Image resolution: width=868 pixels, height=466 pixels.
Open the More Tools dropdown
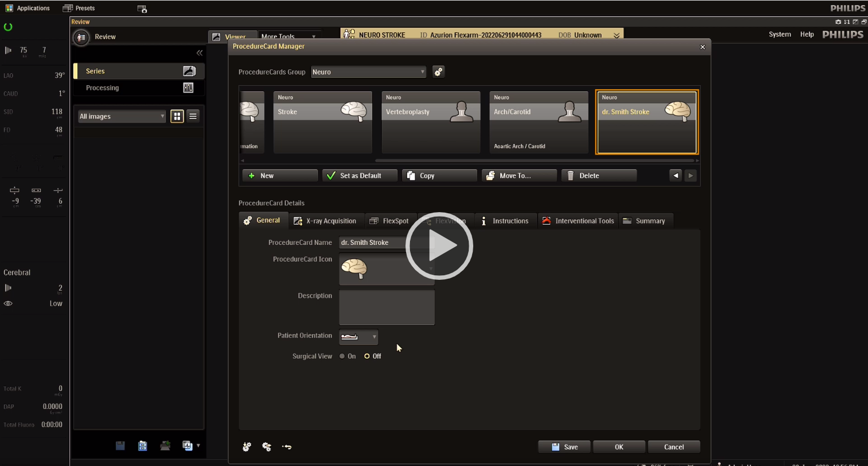288,37
